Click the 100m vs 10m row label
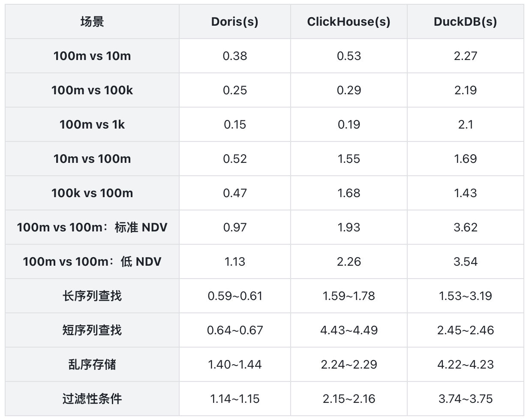The image size is (529, 420). pyautogui.click(x=92, y=56)
